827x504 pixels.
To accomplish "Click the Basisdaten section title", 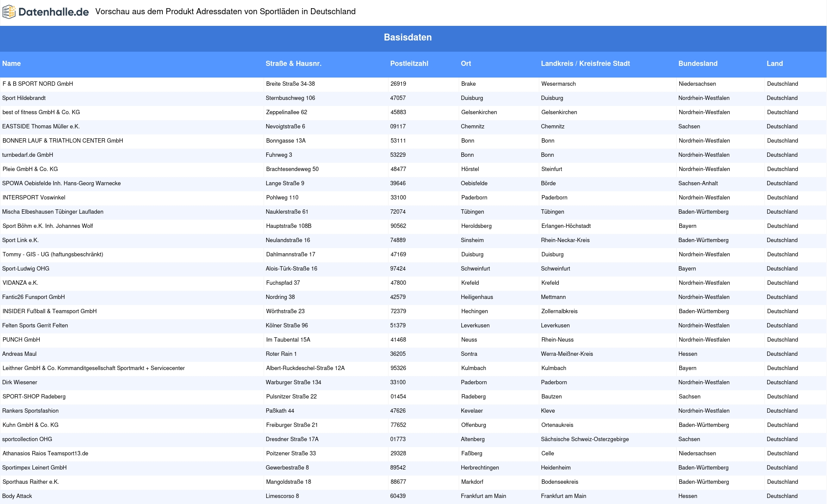I will pos(407,37).
